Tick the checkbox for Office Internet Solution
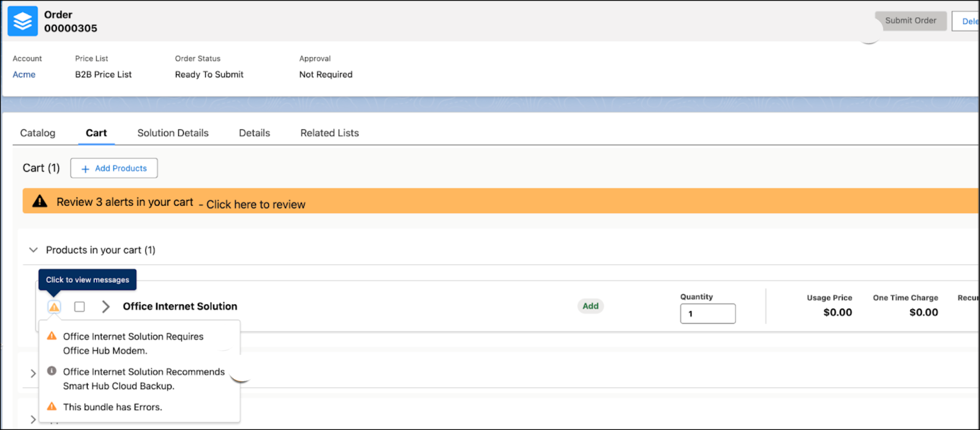This screenshot has height=430, width=980. [x=80, y=306]
